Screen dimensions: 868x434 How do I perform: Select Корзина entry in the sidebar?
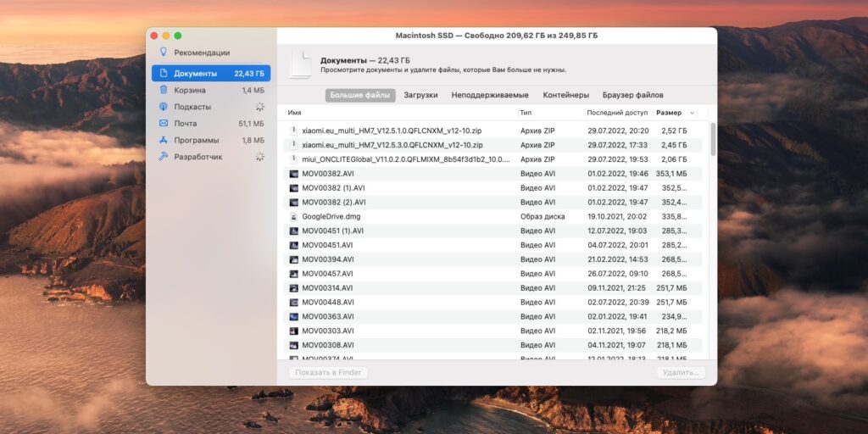pos(211,90)
